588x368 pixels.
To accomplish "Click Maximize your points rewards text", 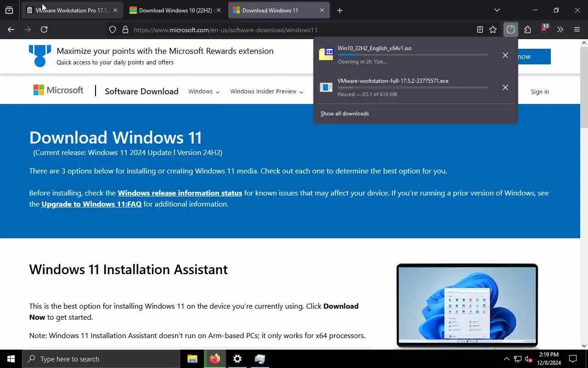I will coord(165,51).
